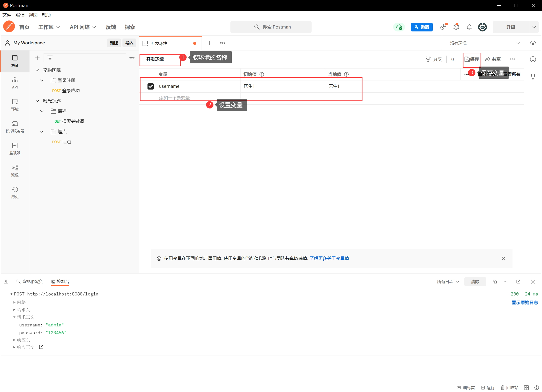Open notifications bell icon

click(469, 27)
